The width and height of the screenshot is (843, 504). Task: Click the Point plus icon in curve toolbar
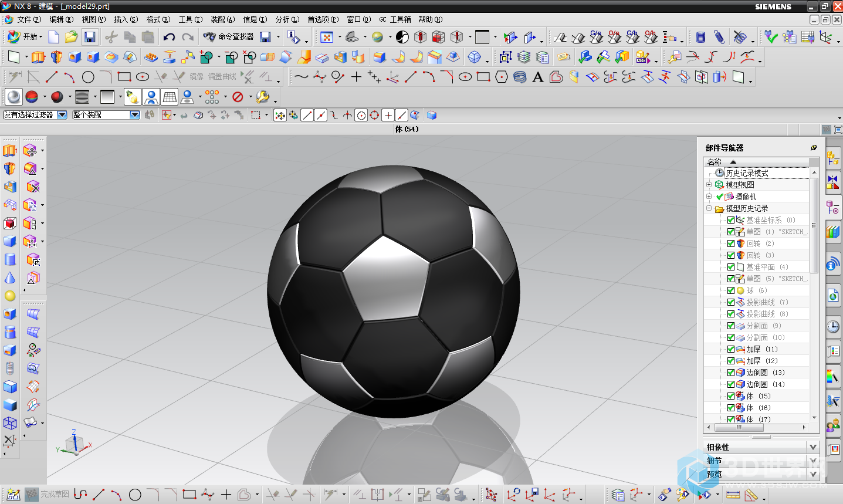[x=356, y=77]
